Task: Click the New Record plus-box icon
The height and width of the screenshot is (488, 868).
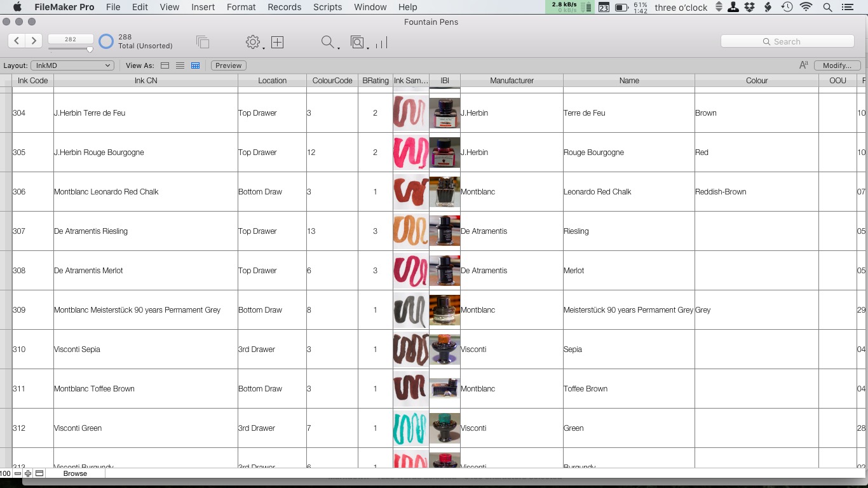Action: pos(277,42)
